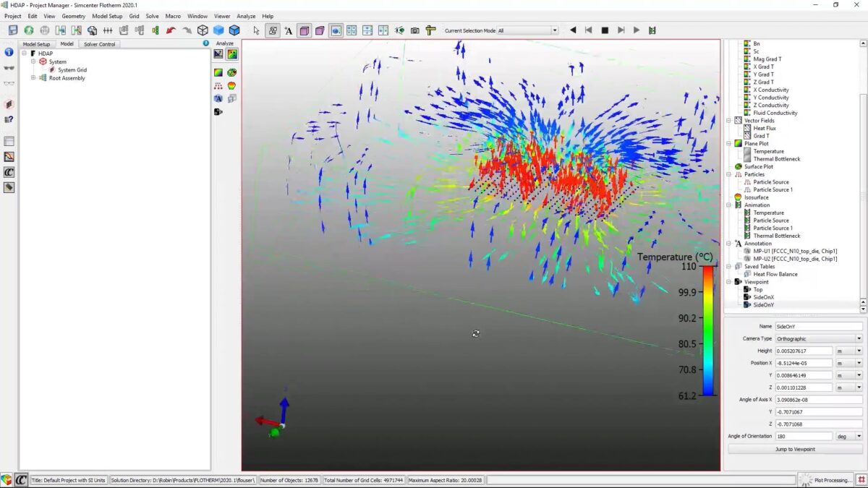This screenshot has height=488, width=868.
Task: Activate the rotate view tool in toolbar
Action: [273, 30]
